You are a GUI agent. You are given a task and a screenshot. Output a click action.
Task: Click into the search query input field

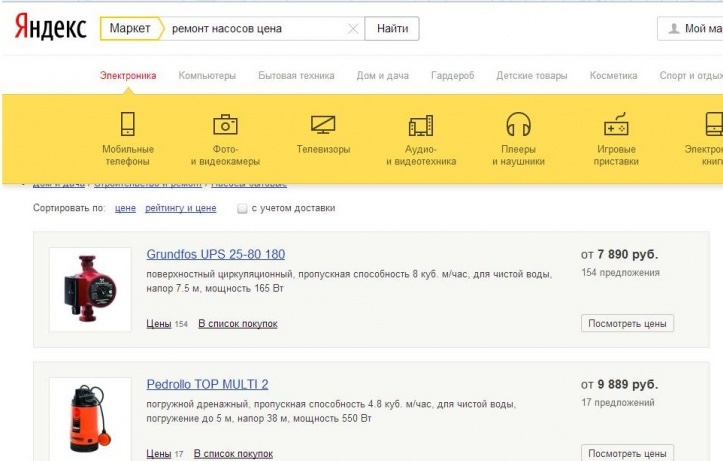255,29
